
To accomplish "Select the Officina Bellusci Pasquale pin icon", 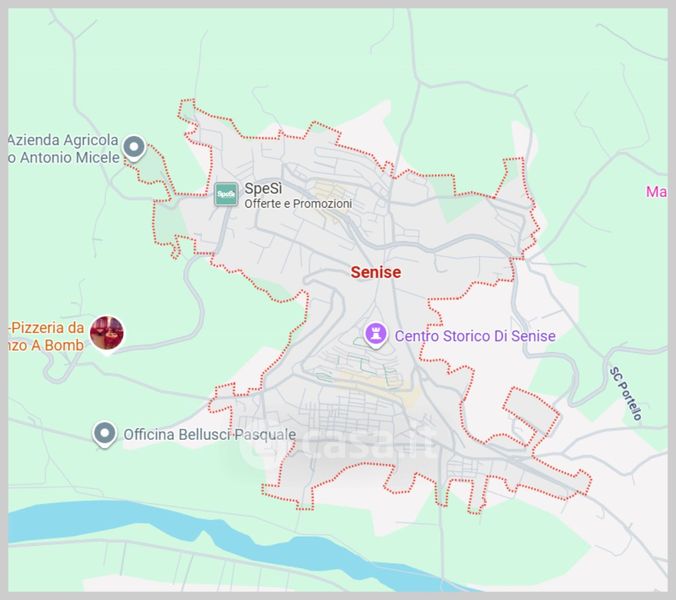I will (x=104, y=434).
